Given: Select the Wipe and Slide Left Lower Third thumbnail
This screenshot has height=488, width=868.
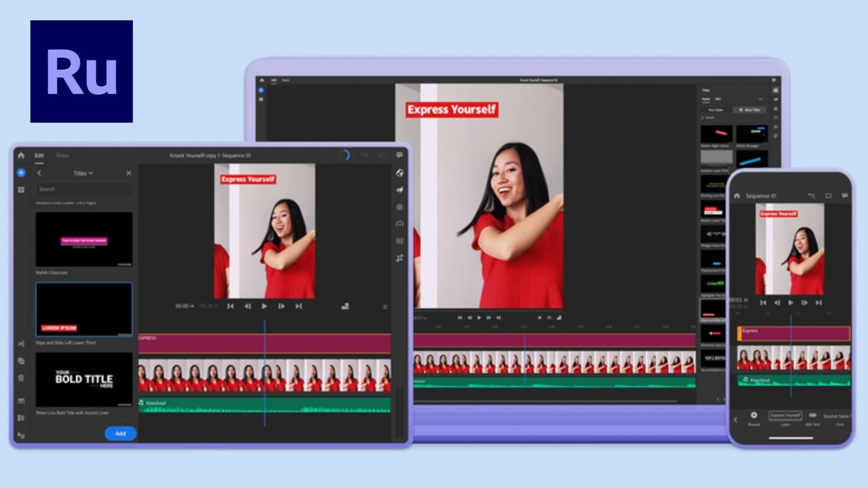Looking at the screenshot, I should click(x=84, y=309).
